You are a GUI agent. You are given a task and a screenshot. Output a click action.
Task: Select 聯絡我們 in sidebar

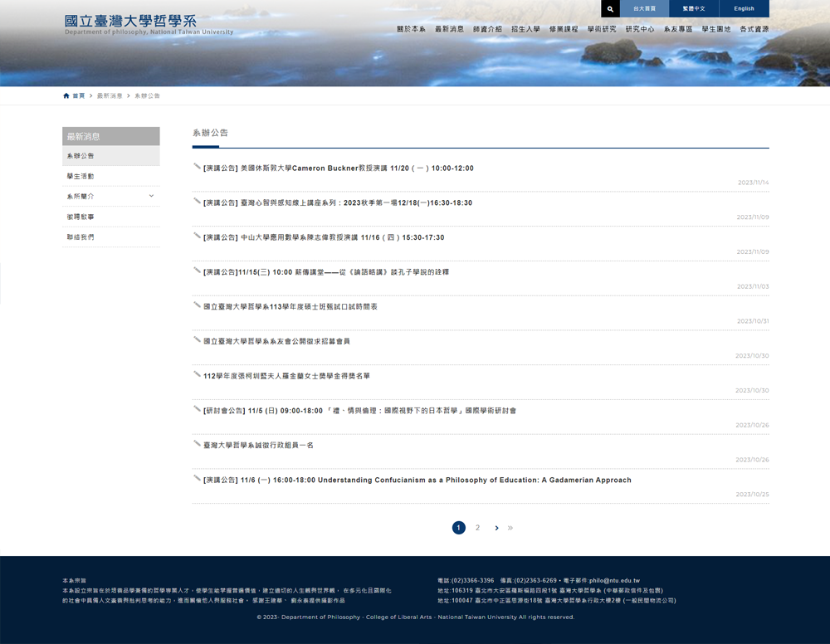(x=110, y=237)
